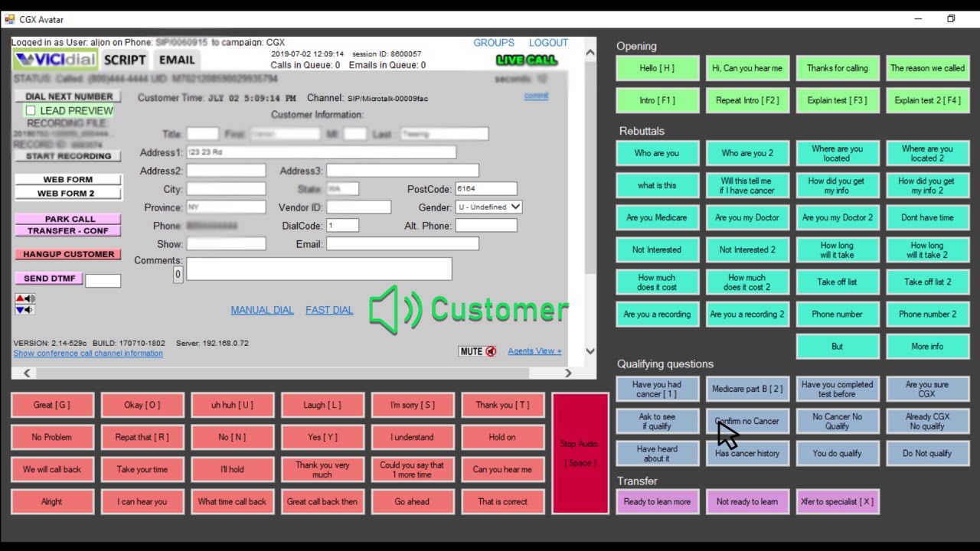Click the volume up speaker icon
This screenshot has height=551, width=980.
[25, 298]
